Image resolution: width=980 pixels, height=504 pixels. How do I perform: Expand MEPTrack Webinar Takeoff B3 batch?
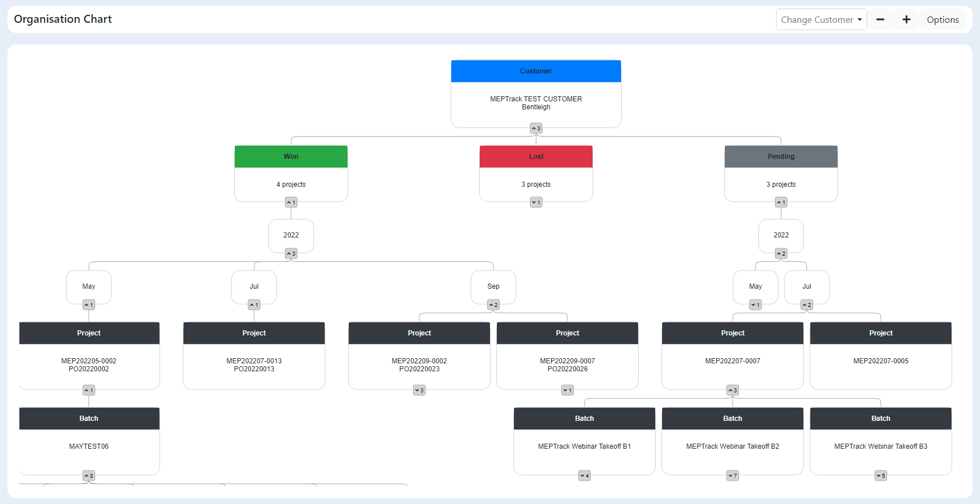(881, 476)
